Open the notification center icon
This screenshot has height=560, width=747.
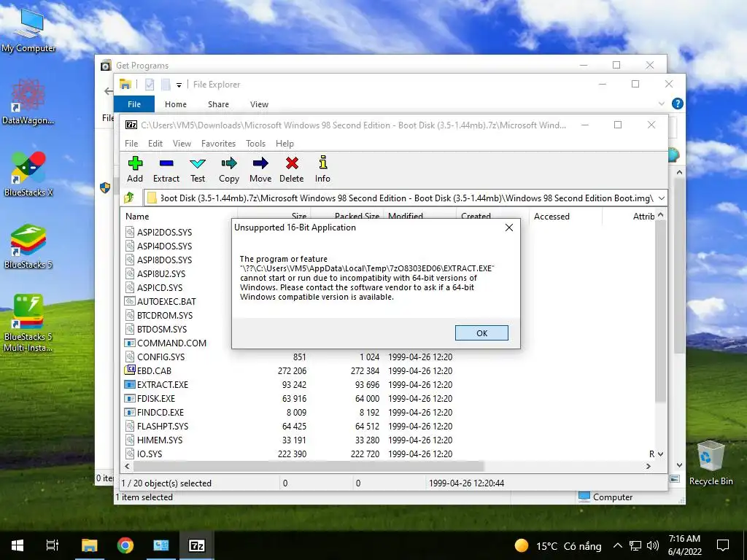point(723,545)
